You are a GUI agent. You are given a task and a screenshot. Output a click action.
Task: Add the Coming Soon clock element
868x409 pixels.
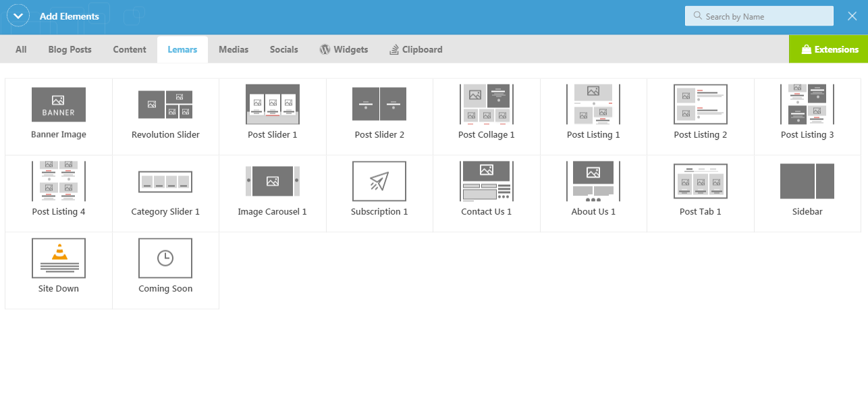pos(165,258)
